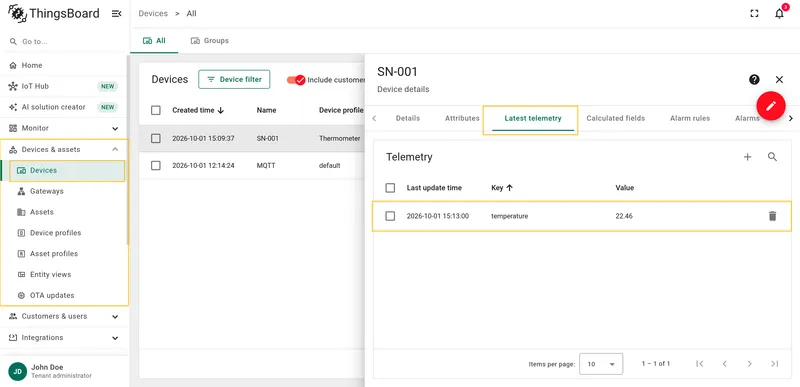Toggle Include customer entities switch
800x387 pixels.
[x=296, y=80]
